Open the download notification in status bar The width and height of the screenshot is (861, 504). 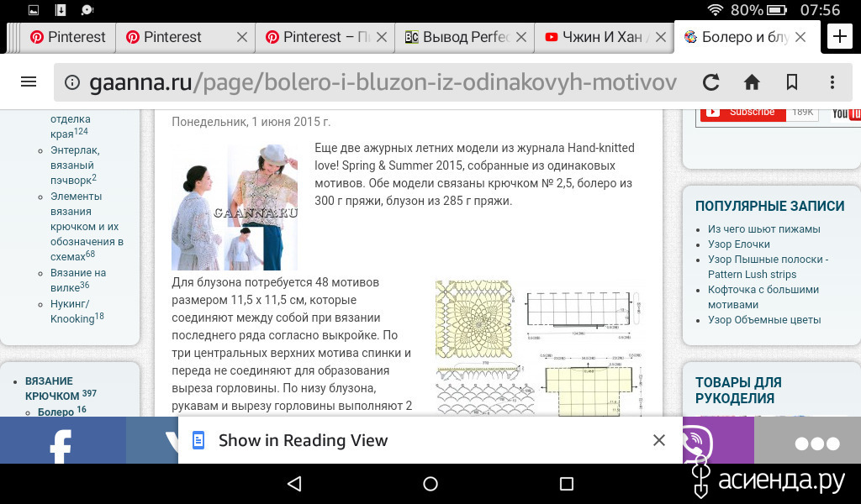tap(61, 10)
